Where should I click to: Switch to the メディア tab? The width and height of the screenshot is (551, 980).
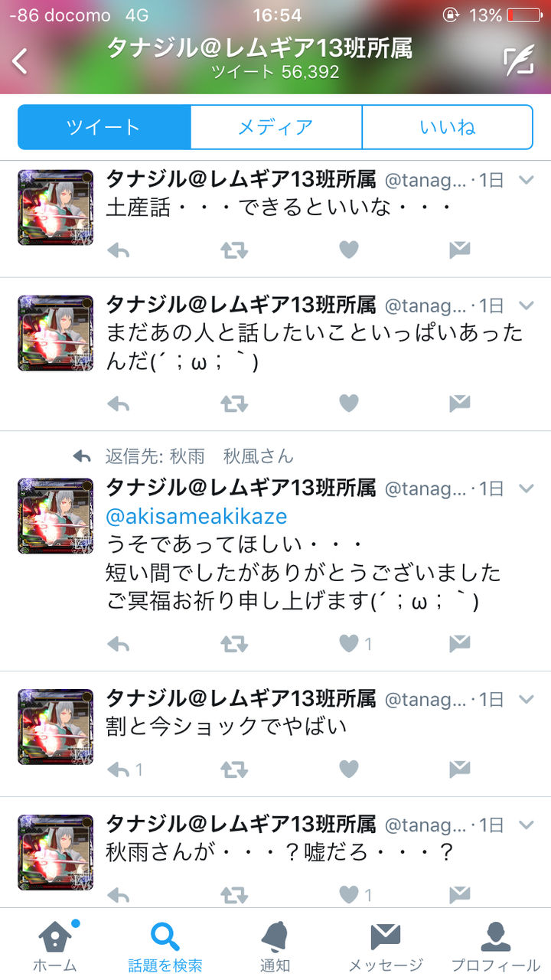pyautogui.click(x=275, y=127)
